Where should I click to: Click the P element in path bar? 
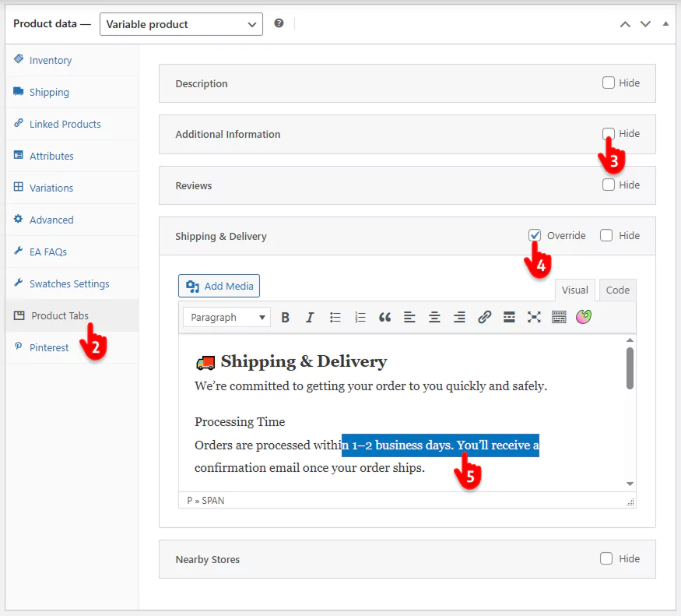(189, 501)
